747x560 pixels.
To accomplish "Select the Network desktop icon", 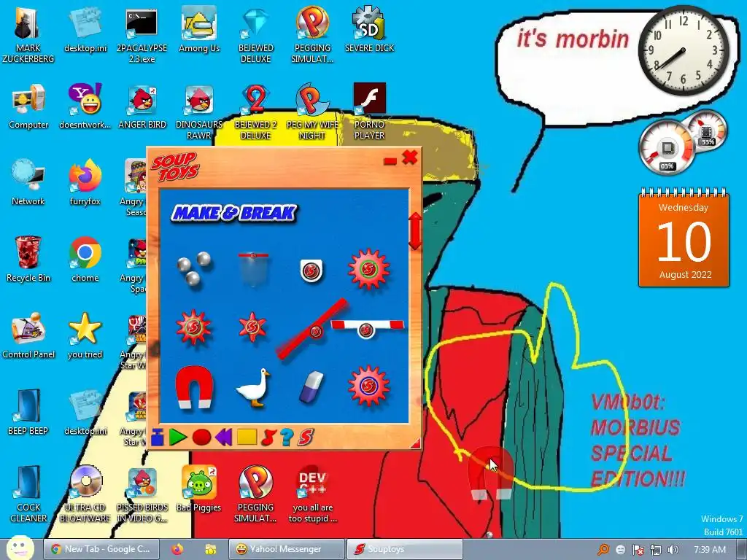I will (28, 183).
